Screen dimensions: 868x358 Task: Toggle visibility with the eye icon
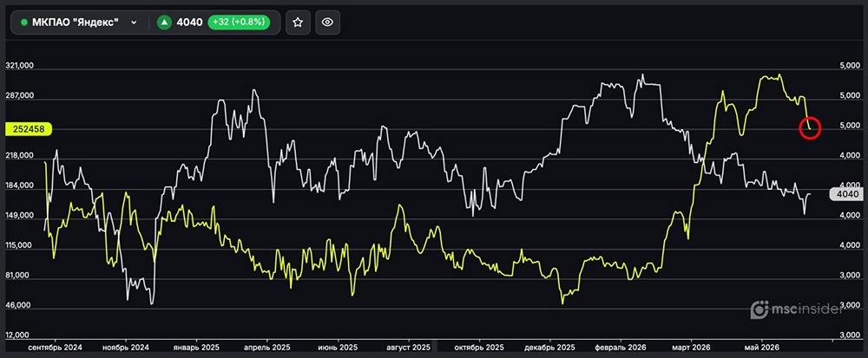[x=328, y=22]
